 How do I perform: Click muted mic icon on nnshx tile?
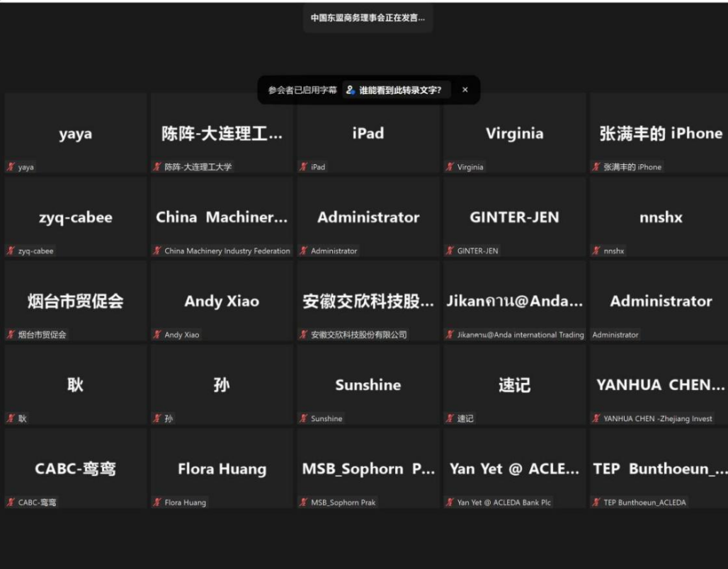click(596, 251)
